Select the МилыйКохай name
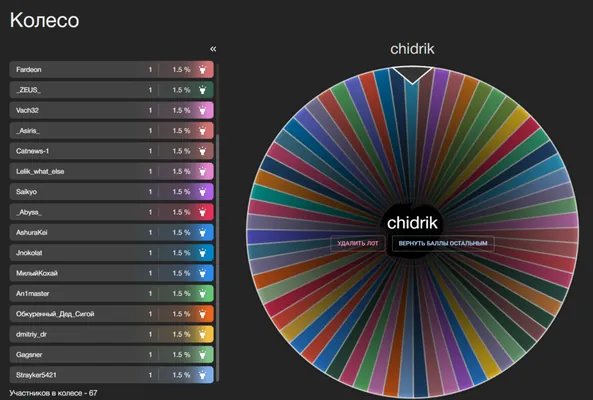The image size is (593, 400). click(37, 273)
